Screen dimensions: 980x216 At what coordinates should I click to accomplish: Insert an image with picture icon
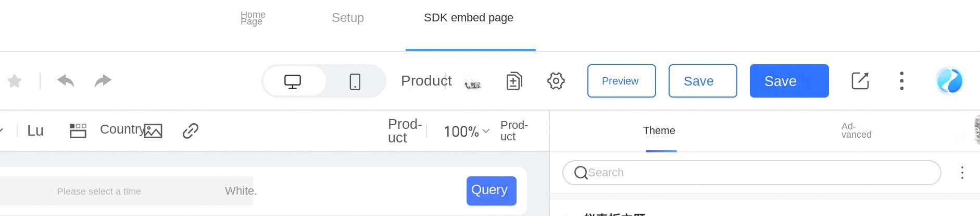pos(153,131)
